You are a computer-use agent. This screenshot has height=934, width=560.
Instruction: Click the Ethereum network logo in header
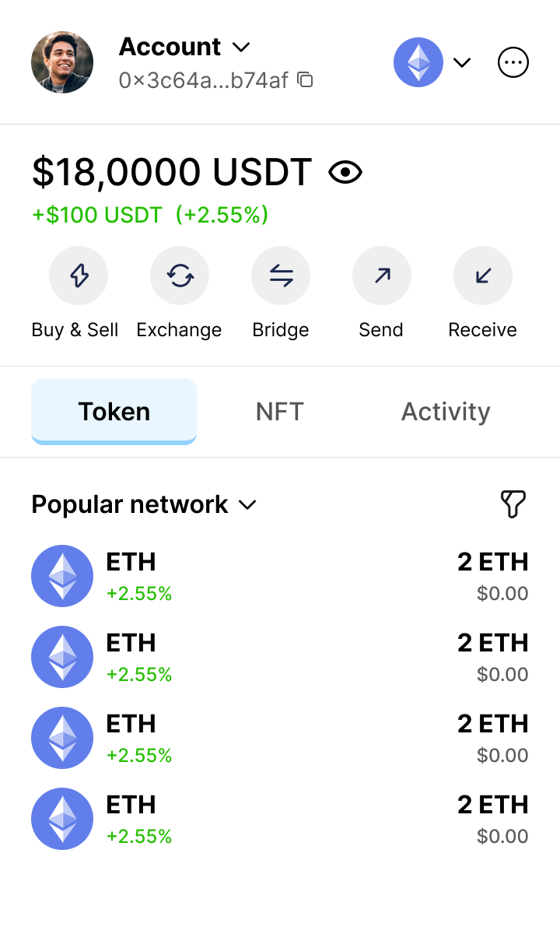[418, 62]
